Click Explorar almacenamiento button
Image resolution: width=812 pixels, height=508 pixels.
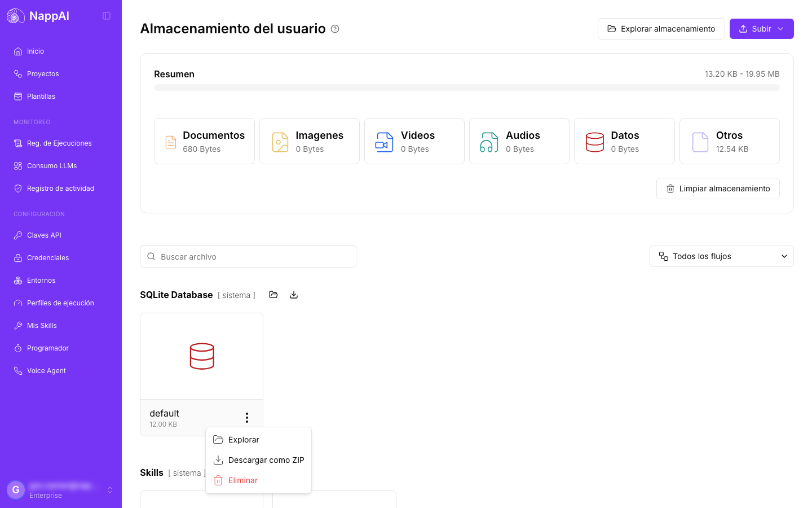661,29
